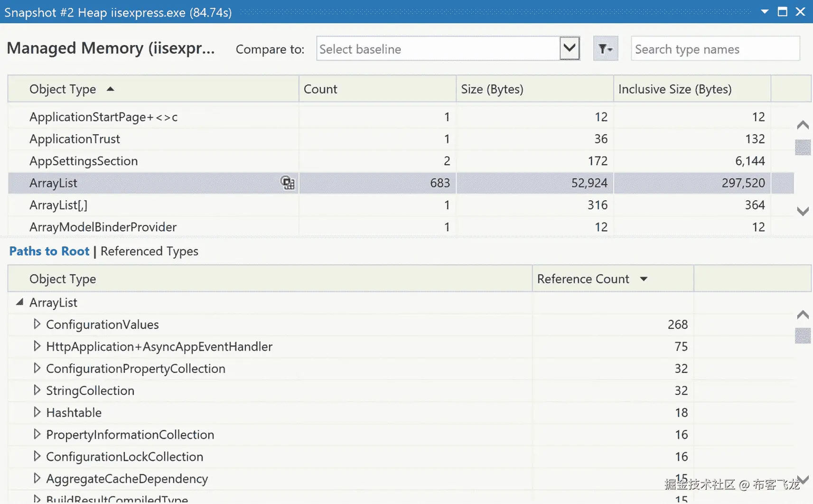Click the Select baseline text field

point(439,49)
